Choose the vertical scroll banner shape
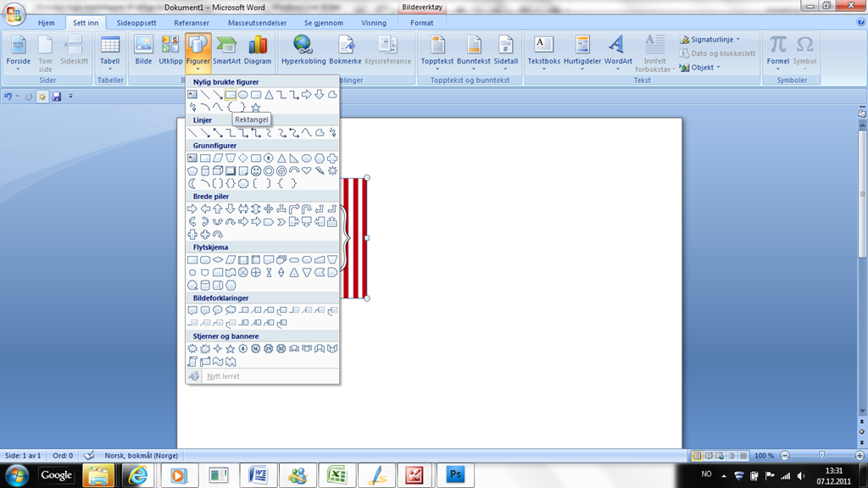 (x=192, y=361)
